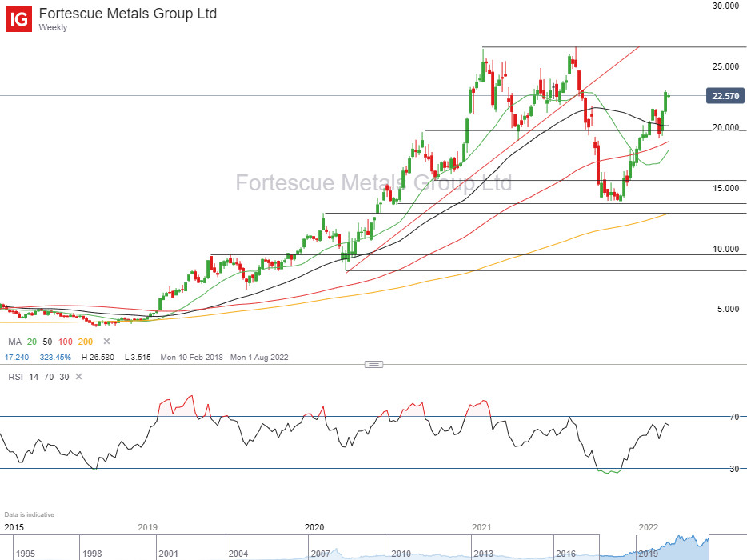Screen dimensions: 747x560
Task: Click the MA indicator label
Action: (14, 342)
